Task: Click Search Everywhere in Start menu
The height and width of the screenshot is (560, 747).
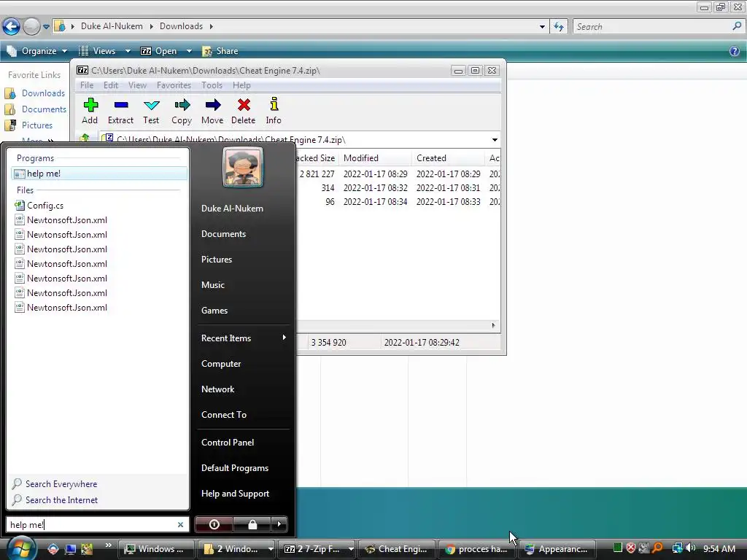Action: point(61,484)
